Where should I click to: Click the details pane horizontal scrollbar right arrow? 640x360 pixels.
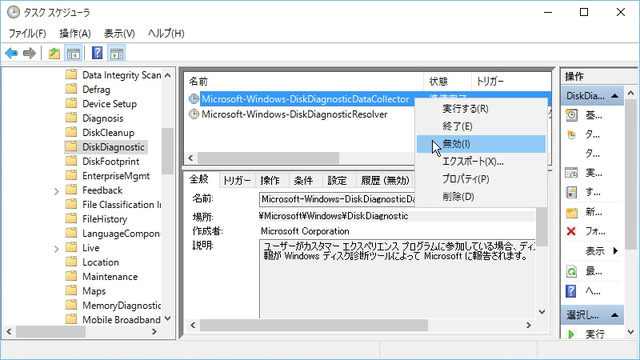point(529,325)
